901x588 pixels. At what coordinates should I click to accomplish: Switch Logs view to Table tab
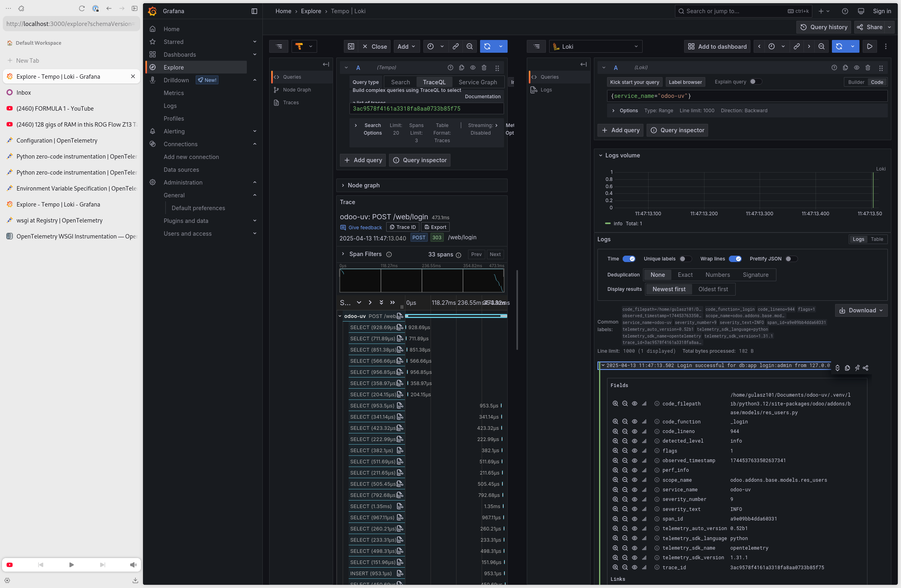(x=877, y=239)
